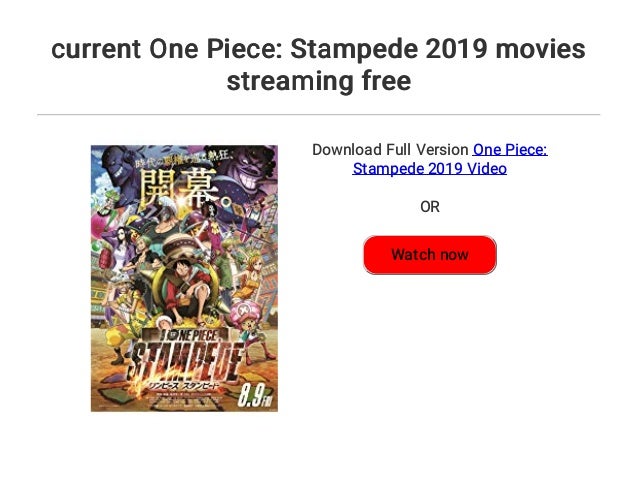This screenshot has height=479, width=638.
Task: Click the horizontal divider line under heading
Action: [319, 115]
